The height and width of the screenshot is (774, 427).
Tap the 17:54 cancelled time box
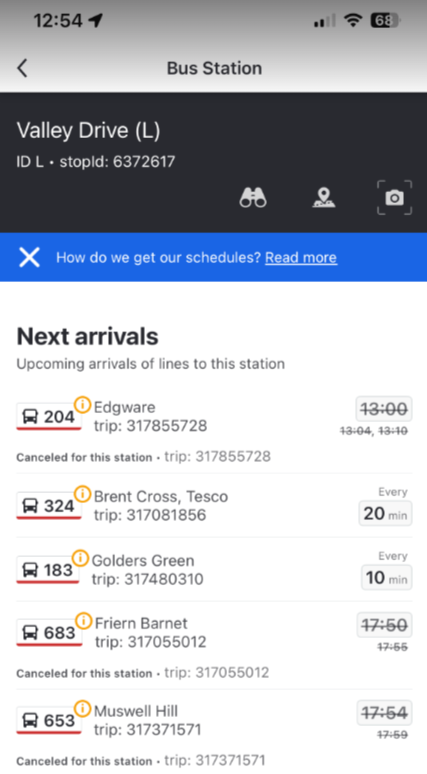point(384,713)
